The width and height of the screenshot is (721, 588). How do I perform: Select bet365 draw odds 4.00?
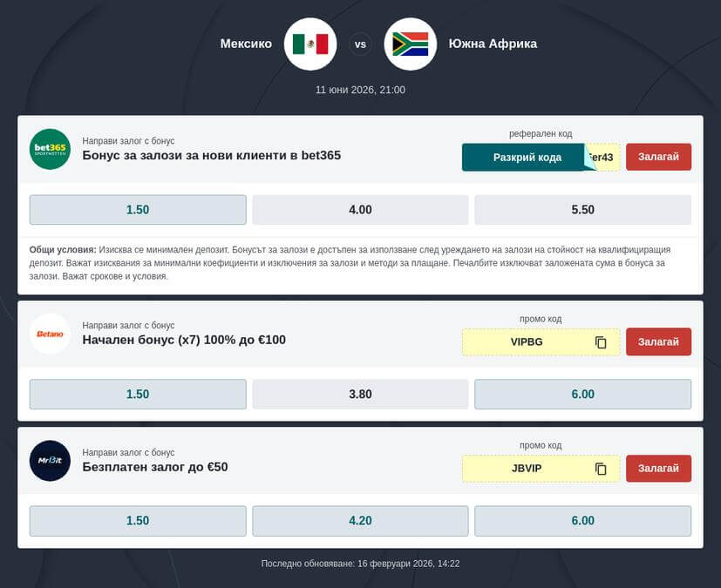[x=360, y=210]
